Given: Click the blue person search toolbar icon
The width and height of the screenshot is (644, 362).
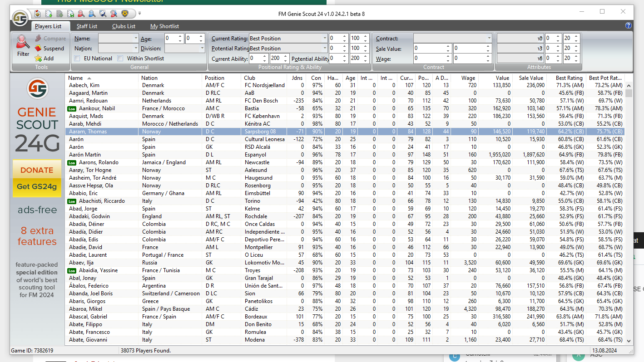Looking at the screenshot, I should (x=92, y=13).
